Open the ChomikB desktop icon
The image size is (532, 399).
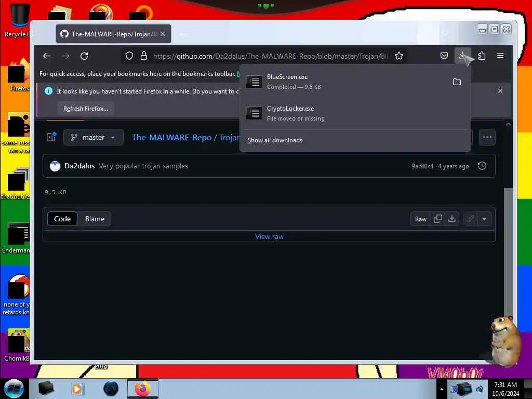(x=17, y=344)
